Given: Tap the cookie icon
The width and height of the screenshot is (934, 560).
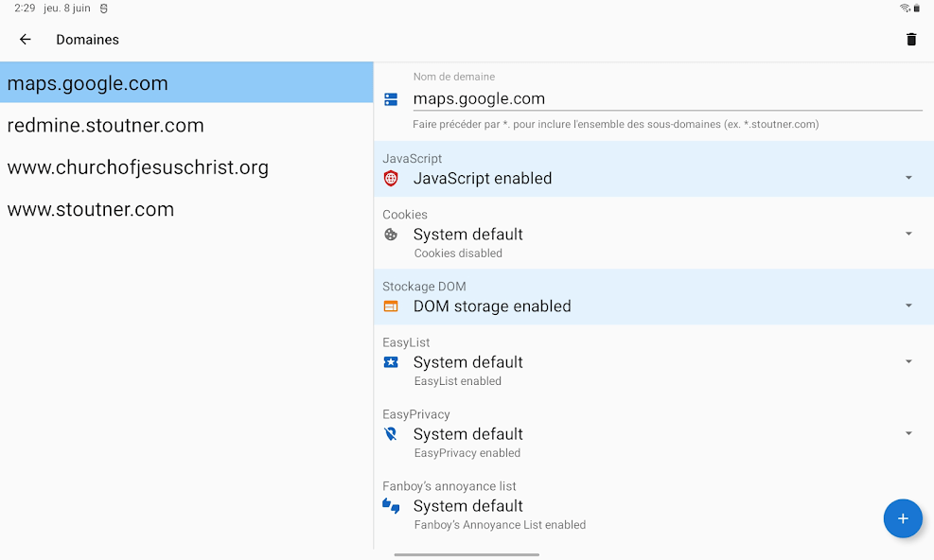Looking at the screenshot, I should (391, 235).
